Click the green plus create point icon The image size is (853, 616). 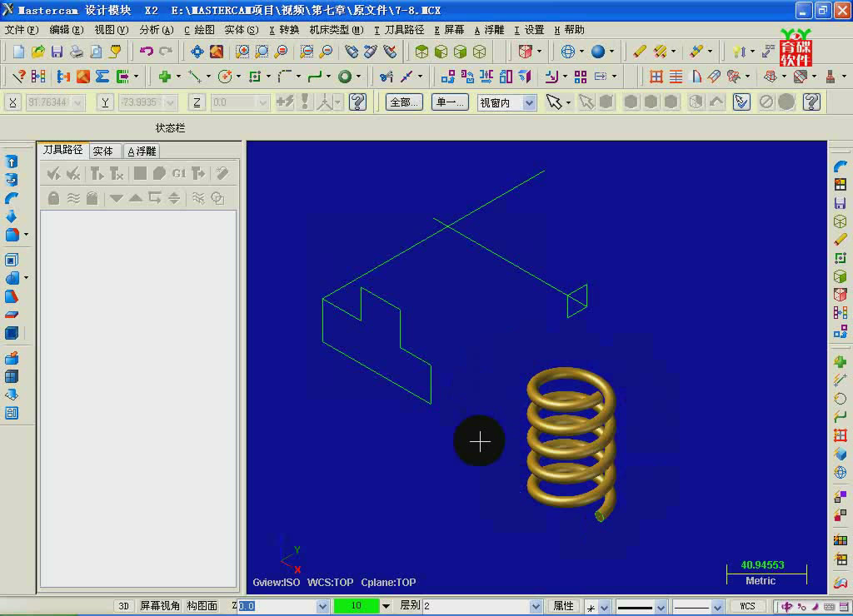point(164,77)
